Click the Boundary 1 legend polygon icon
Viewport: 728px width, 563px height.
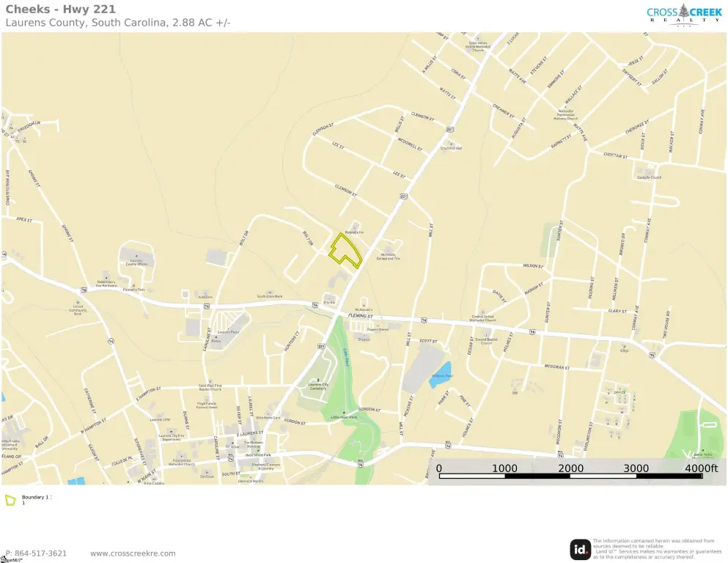(x=10, y=500)
